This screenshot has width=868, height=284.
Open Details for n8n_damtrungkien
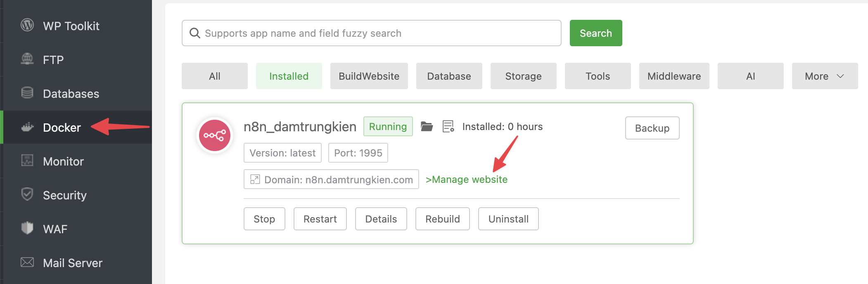pyautogui.click(x=381, y=219)
